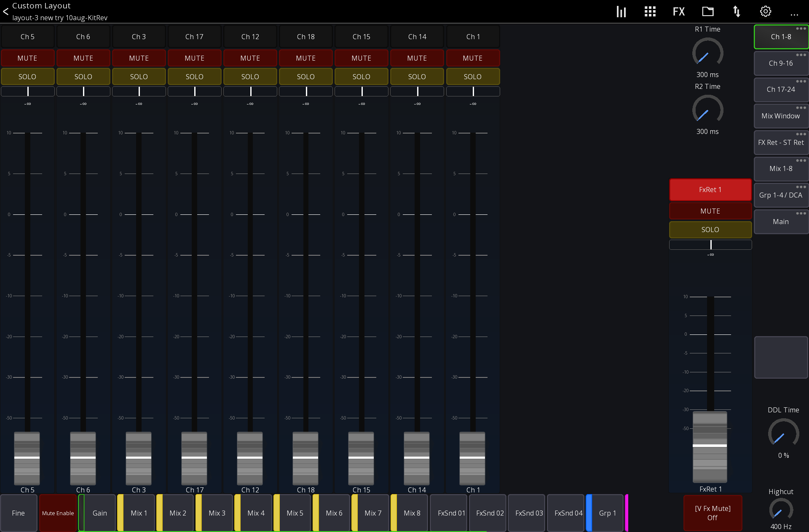Mute channel Ch 17

click(194, 58)
